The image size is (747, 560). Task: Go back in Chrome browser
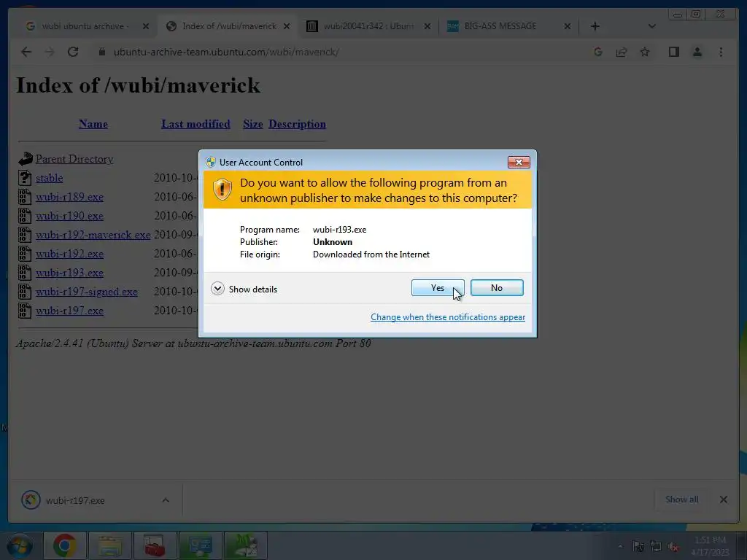[26, 52]
